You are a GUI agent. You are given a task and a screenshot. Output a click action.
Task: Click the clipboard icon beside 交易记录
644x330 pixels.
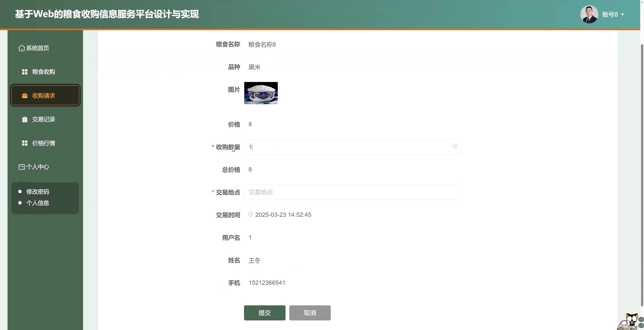[25, 119]
